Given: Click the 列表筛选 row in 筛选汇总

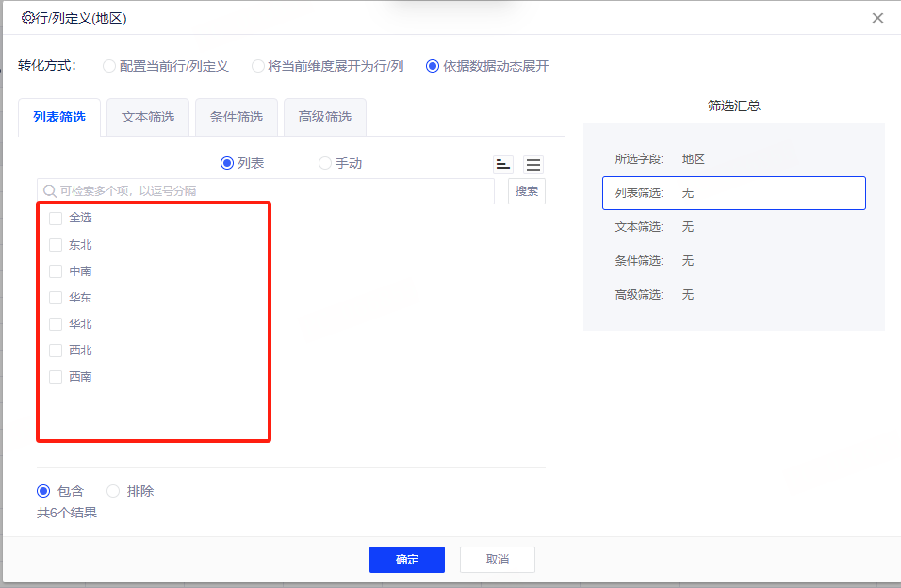Looking at the screenshot, I should (x=733, y=193).
